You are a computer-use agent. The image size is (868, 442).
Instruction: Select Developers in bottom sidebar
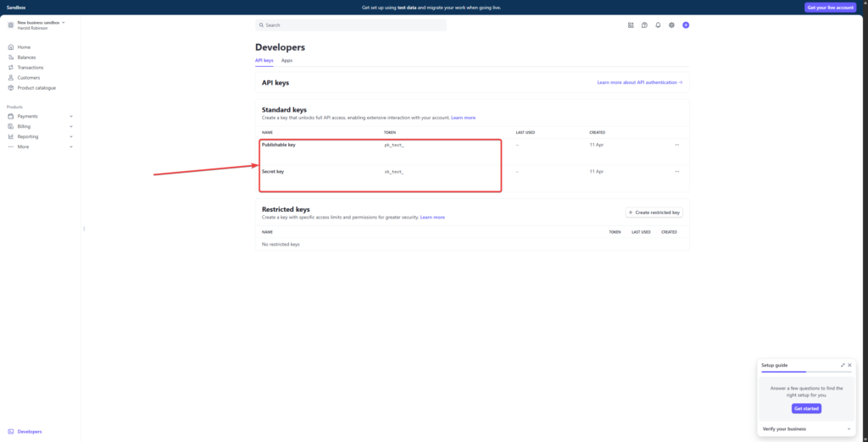click(x=29, y=432)
